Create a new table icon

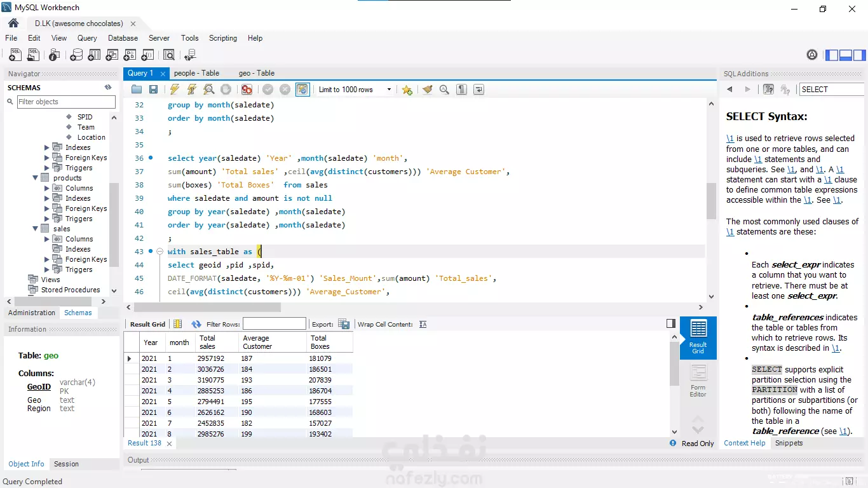[x=94, y=55]
